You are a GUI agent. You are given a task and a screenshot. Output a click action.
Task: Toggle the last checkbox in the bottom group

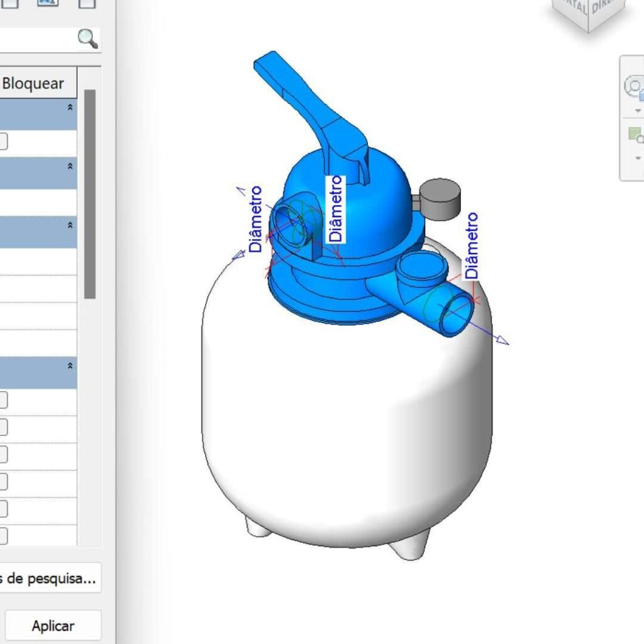pyautogui.click(x=3, y=536)
